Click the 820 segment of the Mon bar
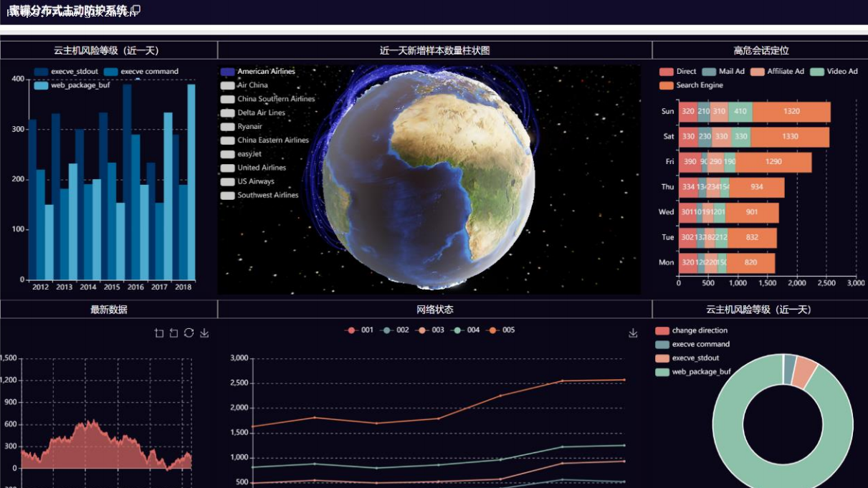The image size is (868, 488). click(x=750, y=262)
